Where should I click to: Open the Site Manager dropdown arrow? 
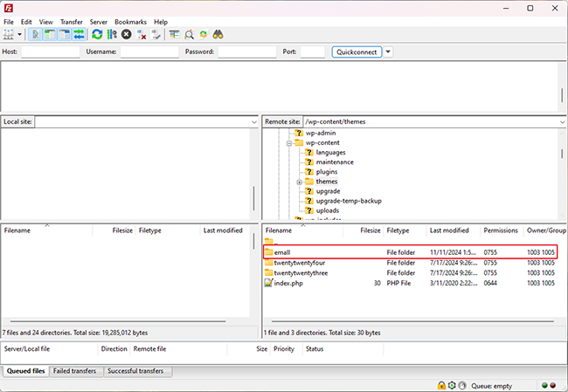click(x=19, y=34)
